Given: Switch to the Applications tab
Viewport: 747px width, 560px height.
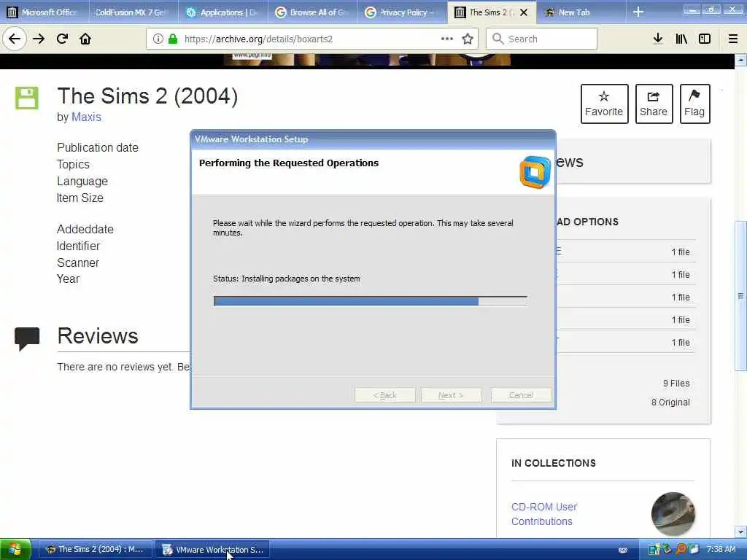Looking at the screenshot, I should [222, 12].
